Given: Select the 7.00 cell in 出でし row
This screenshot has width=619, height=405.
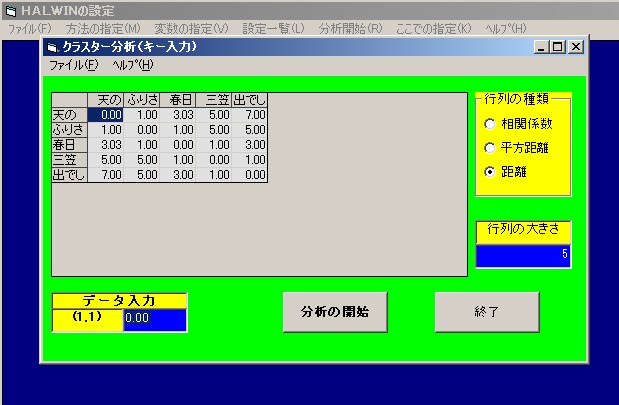Looking at the screenshot, I should [x=105, y=175].
